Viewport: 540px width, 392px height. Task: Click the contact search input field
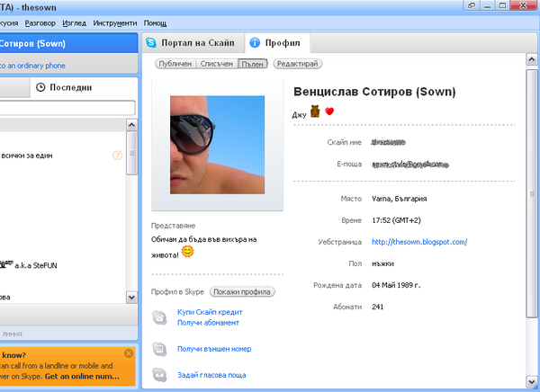(67, 108)
